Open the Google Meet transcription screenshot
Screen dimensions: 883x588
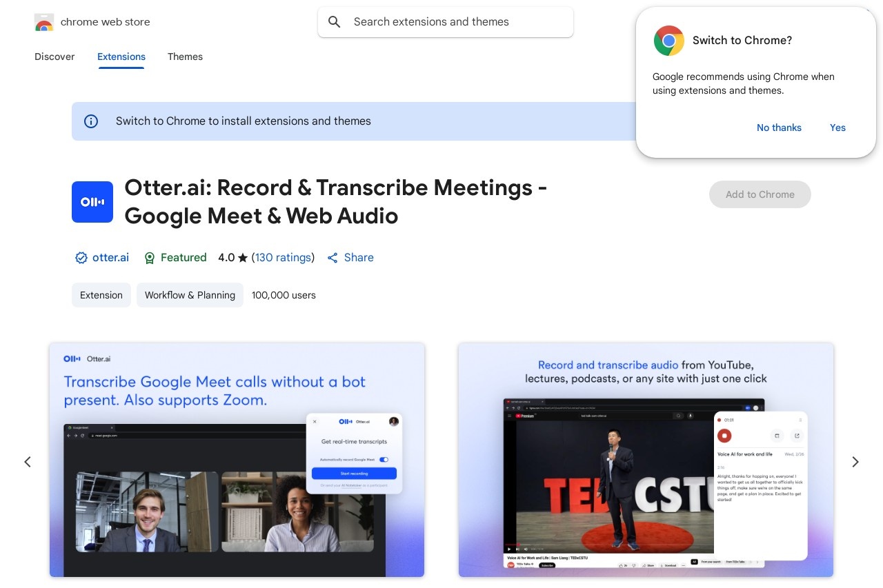click(x=237, y=460)
